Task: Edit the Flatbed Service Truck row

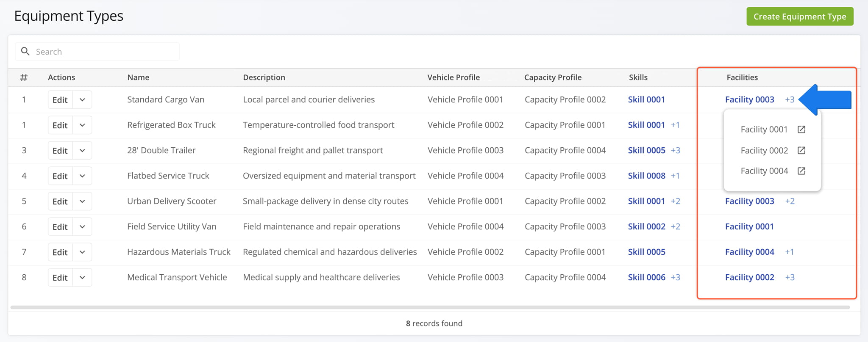Action: point(60,176)
